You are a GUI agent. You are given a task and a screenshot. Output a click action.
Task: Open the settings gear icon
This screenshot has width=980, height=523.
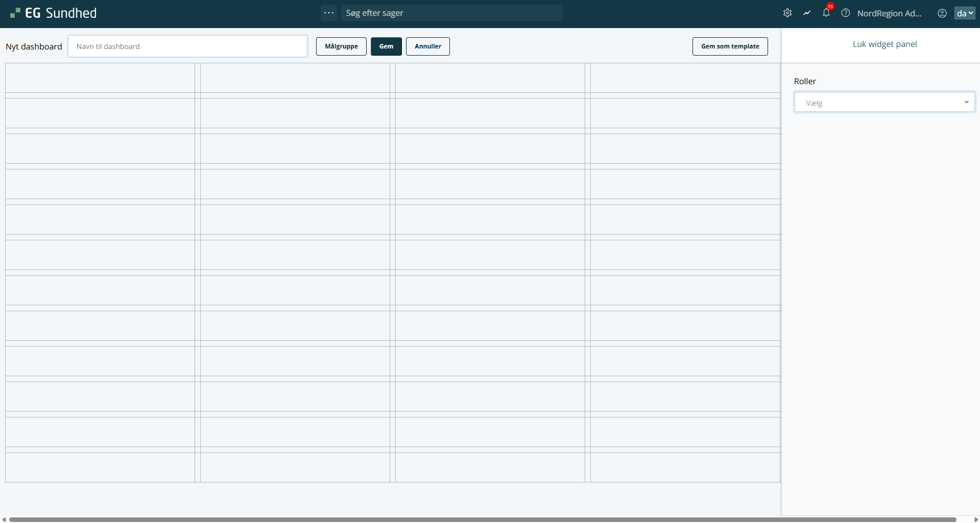(787, 13)
